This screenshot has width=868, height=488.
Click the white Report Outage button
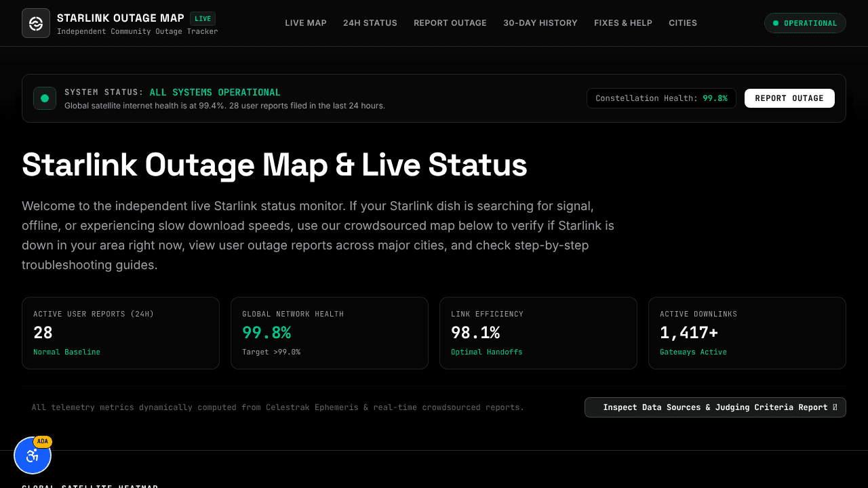tap(789, 98)
